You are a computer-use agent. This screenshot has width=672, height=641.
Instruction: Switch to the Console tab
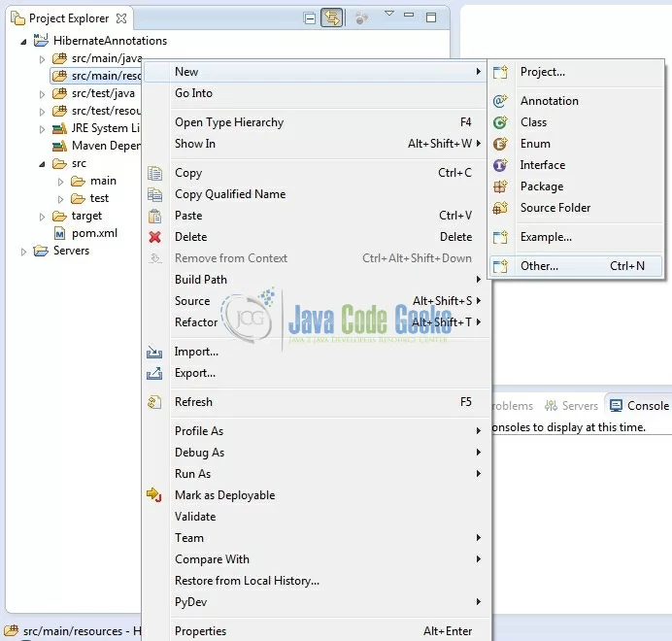pyautogui.click(x=639, y=406)
